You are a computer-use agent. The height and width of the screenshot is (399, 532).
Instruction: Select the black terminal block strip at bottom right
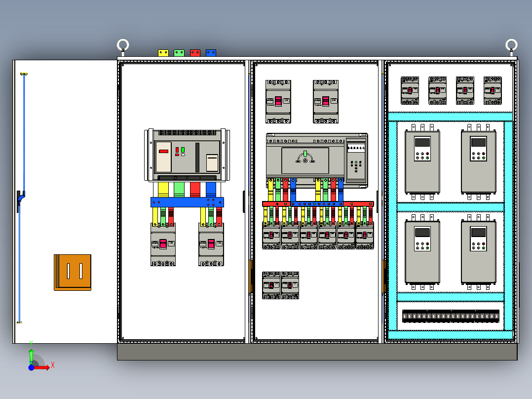point(451,316)
